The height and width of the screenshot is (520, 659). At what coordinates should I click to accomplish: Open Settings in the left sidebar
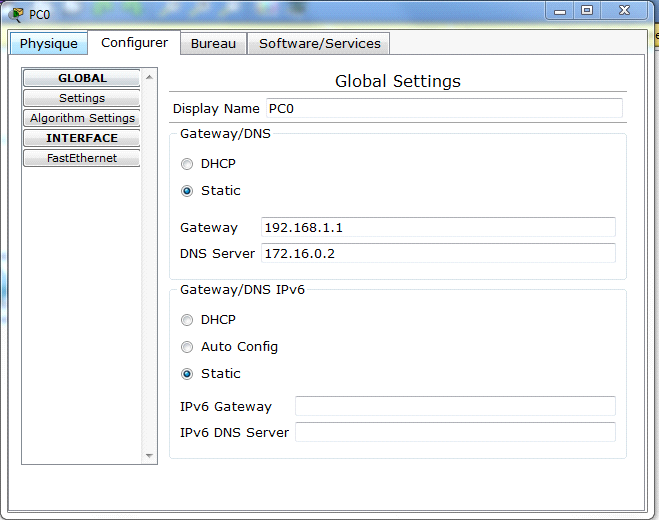[x=82, y=98]
